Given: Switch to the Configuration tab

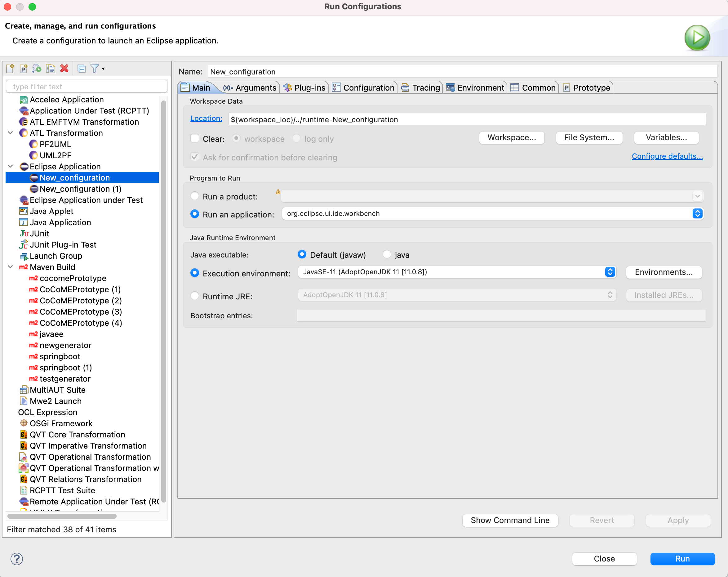Looking at the screenshot, I should (x=363, y=88).
